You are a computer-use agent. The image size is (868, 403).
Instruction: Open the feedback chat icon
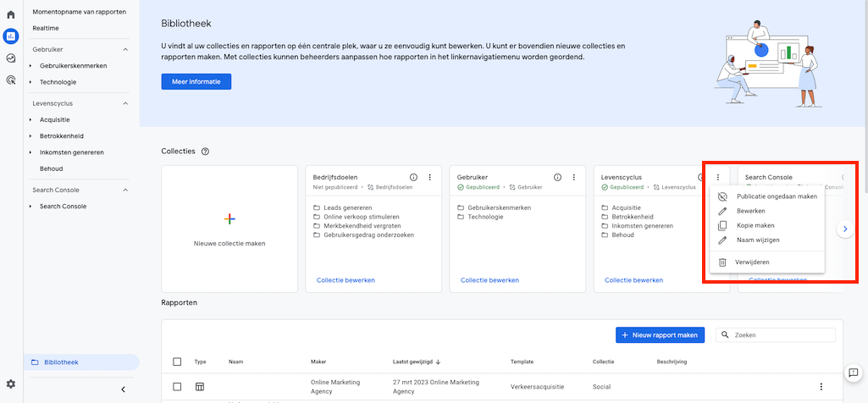coord(854,373)
